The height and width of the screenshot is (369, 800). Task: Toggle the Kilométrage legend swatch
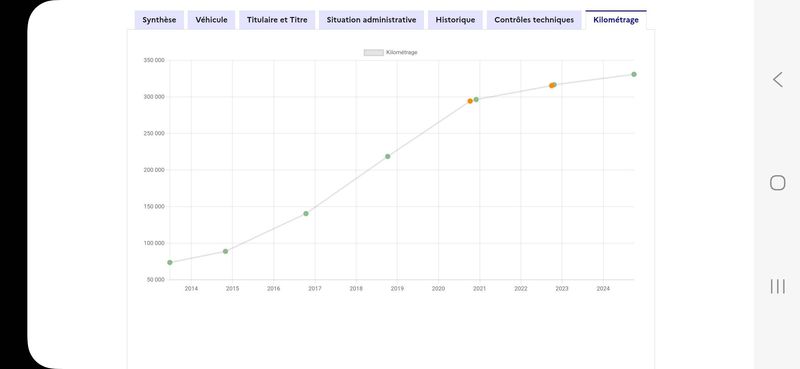(373, 53)
